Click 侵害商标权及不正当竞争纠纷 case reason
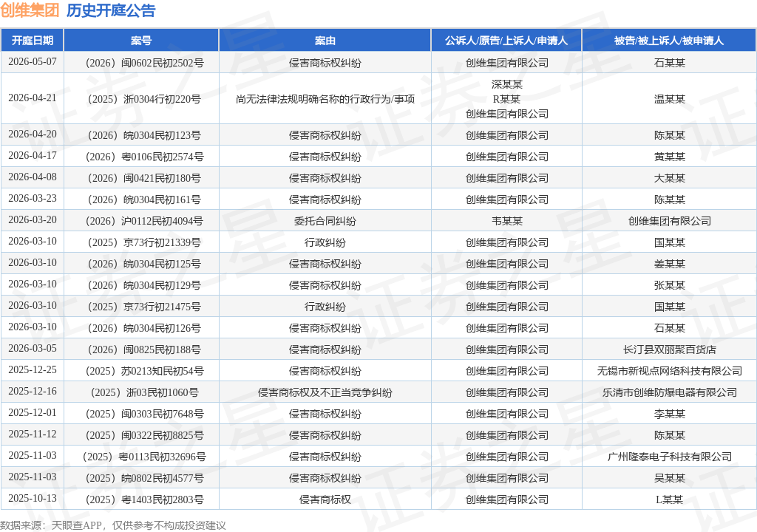Screen dimensions: 757x532 [x=325, y=392]
